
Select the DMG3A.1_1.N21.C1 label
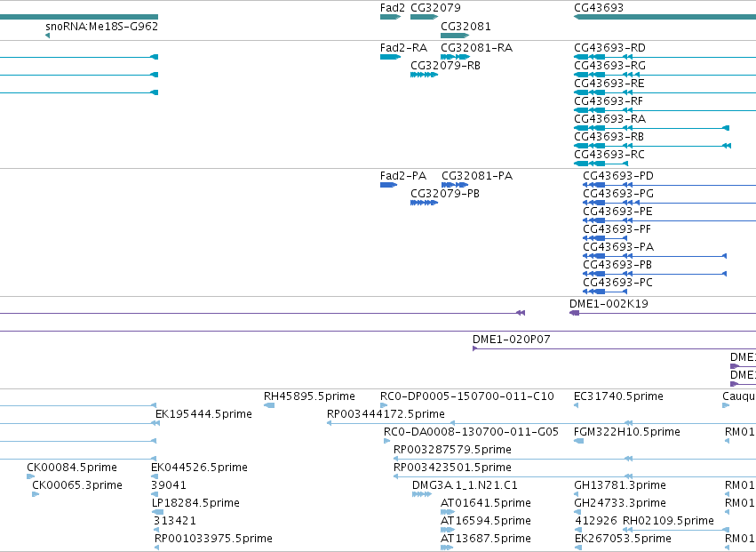[x=465, y=485]
